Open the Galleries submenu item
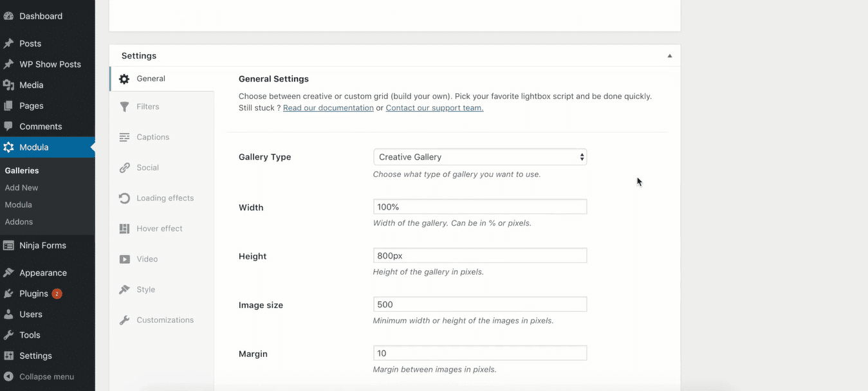Image resolution: width=868 pixels, height=391 pixels. (x=22, y=170)
